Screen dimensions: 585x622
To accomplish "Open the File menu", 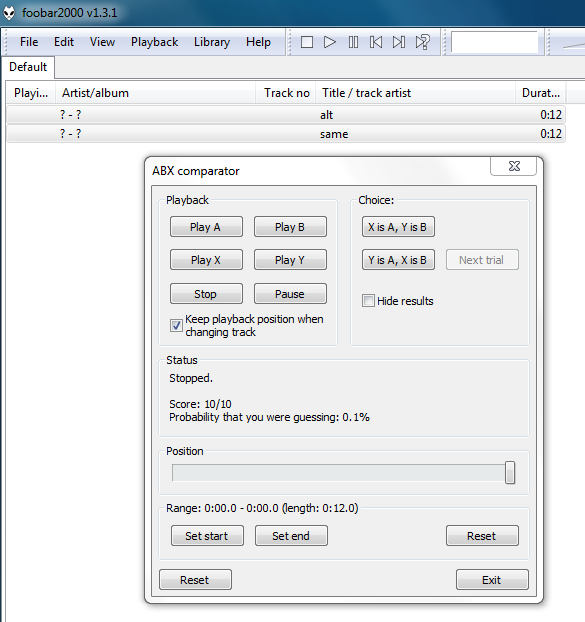I will [29, 42].
